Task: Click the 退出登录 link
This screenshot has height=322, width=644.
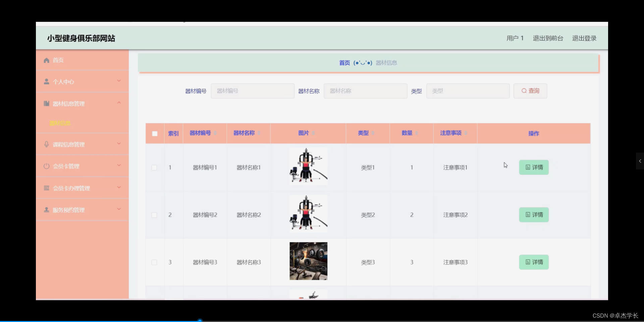Action: click(x=584, y=38)
